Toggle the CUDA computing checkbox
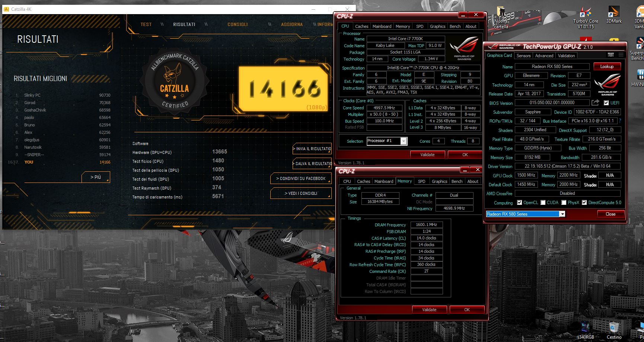 tap(543, 203)
